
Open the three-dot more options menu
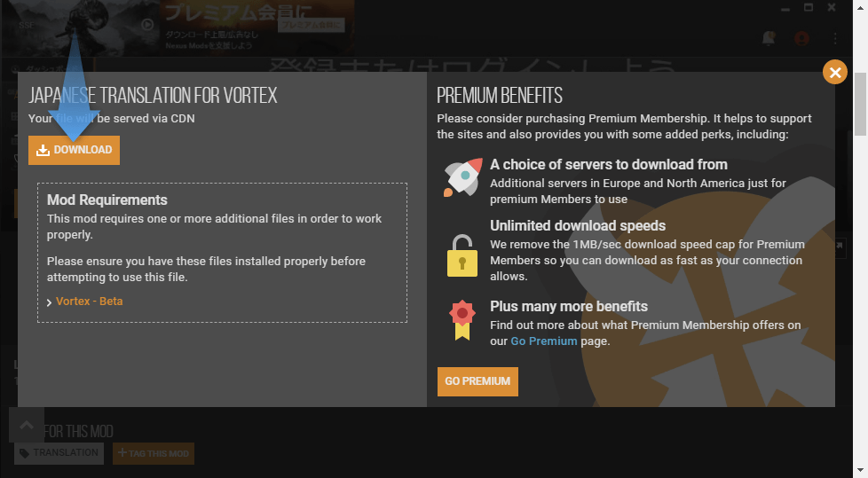click(835, 38)
